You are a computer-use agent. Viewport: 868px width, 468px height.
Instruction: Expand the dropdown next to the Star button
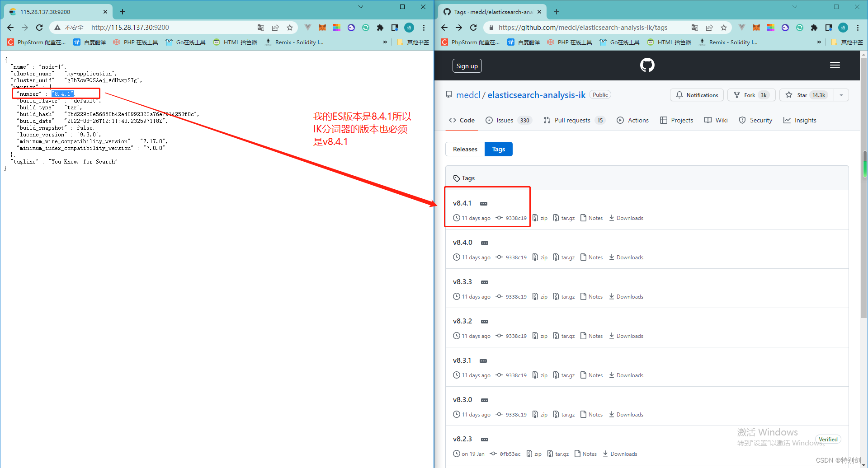pyautogui.click(x=841, y=95)
